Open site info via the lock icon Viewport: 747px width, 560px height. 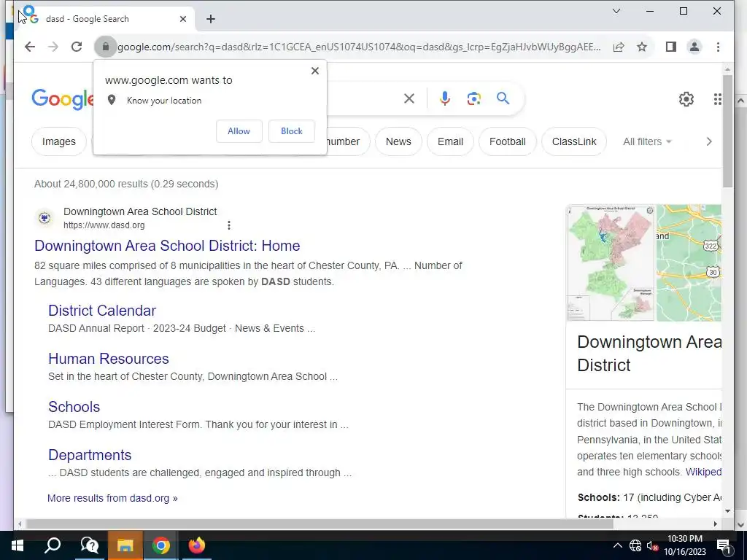(x=106, y=47)
